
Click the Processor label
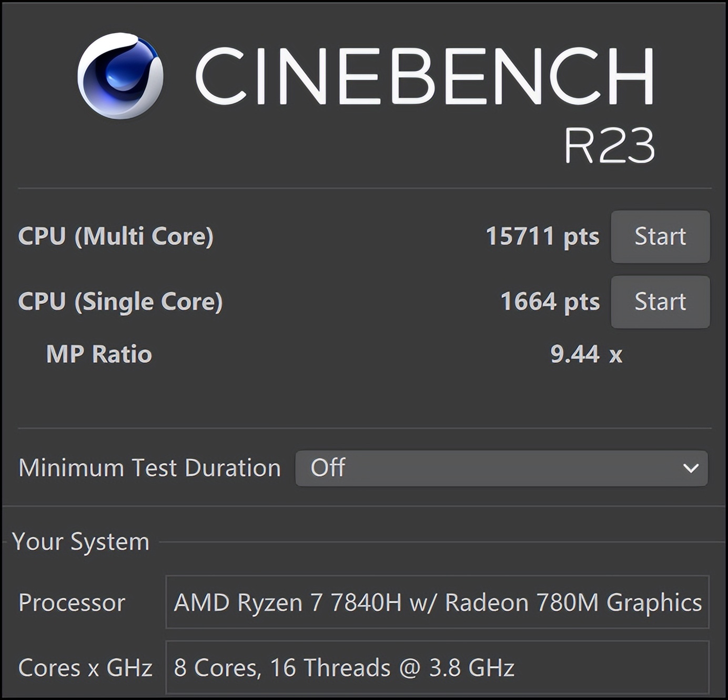(x=72, y=603)
